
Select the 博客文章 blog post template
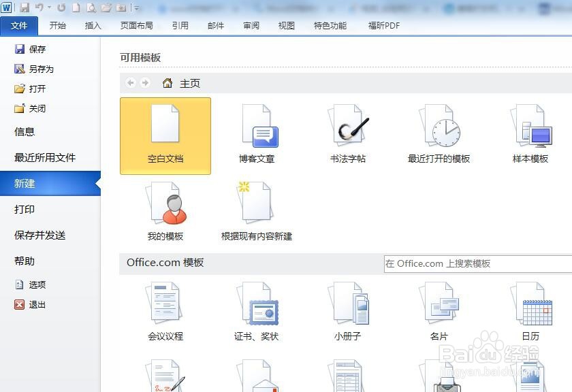point(257,133)
